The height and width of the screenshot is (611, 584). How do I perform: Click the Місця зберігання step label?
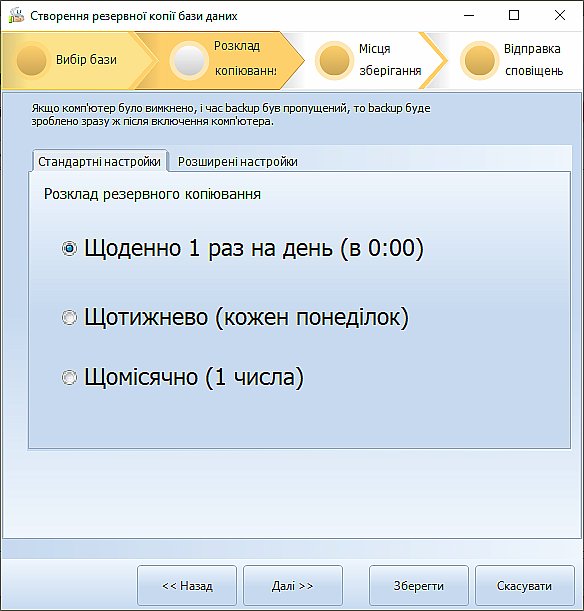pyautogui.click(x=390, y=60)
